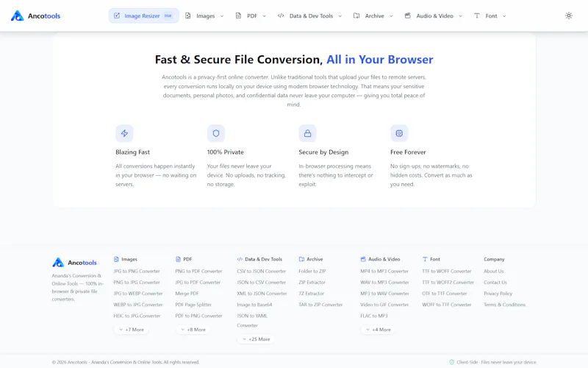Image resolution: width=588 pixels, height=368 pixels.
Task: Click the footer Images section icon
Action: pyautogui.click(x=116, y=259)
